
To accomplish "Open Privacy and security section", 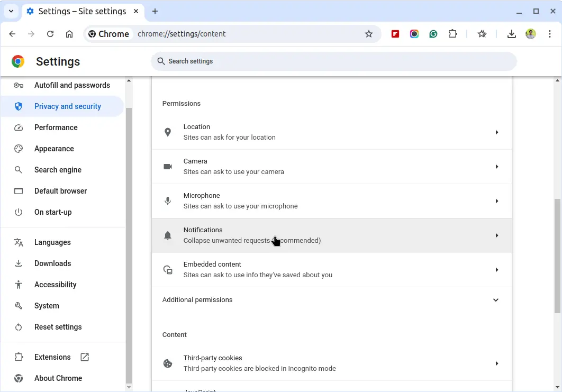I will 62,106.
